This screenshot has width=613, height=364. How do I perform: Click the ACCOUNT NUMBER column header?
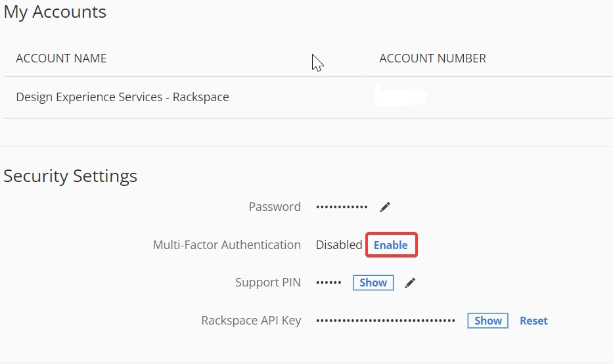pos(432,58)
